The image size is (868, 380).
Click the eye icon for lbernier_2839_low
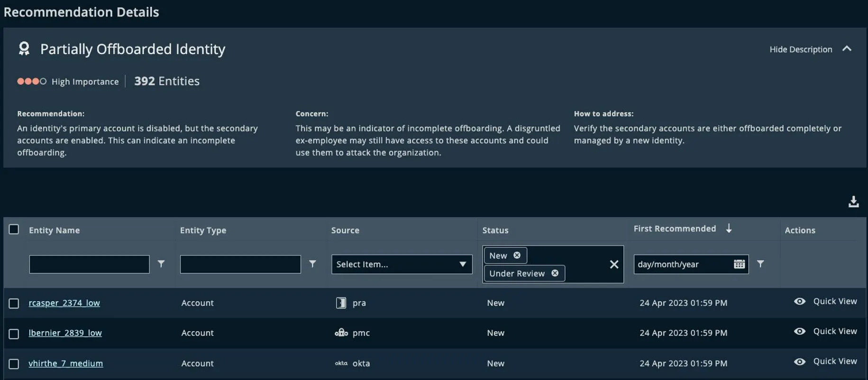coord(800,331)
